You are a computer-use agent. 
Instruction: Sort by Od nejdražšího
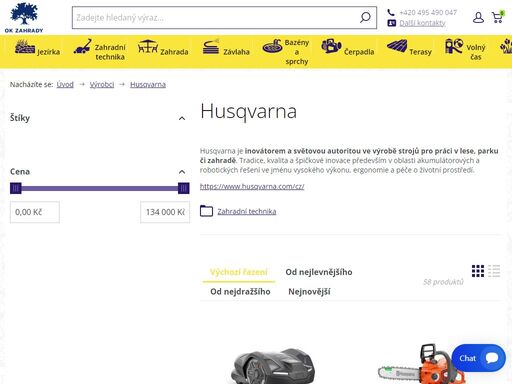coord(240,292)
